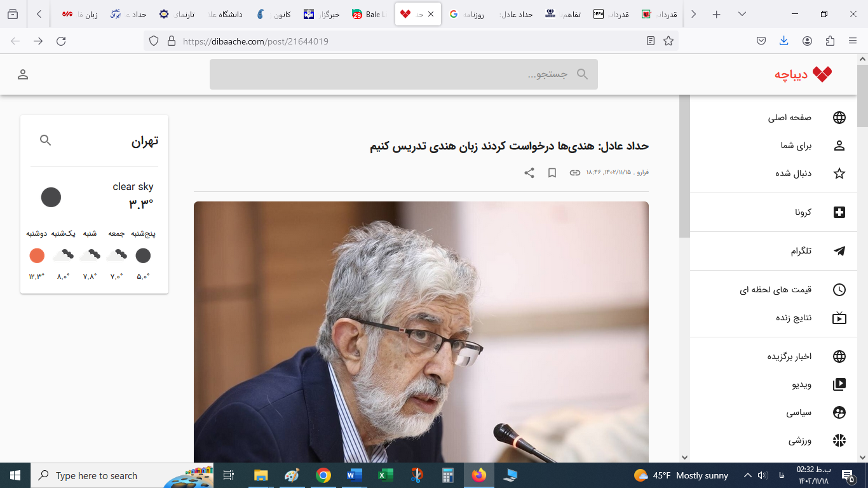Click the Dibaache logo in header
Image resolution: width=868 pixels, height=488 pixels.
(803, 74)
